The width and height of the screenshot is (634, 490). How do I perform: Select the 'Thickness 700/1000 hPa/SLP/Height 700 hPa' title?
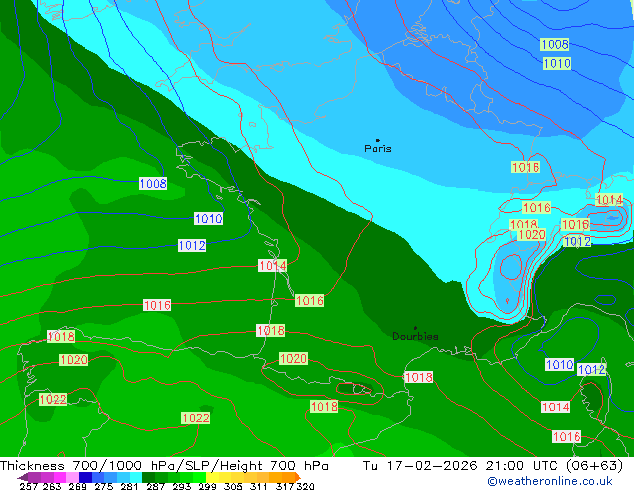coord(164,466)
